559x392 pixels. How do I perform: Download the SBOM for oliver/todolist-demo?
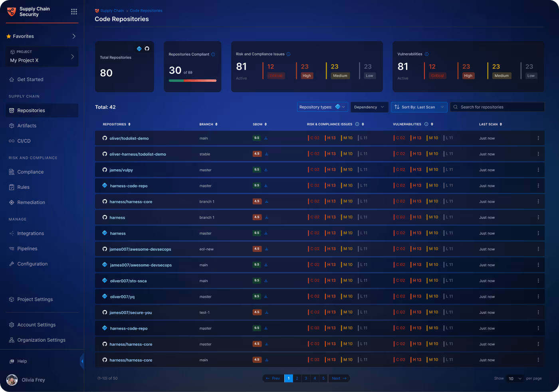266,138
